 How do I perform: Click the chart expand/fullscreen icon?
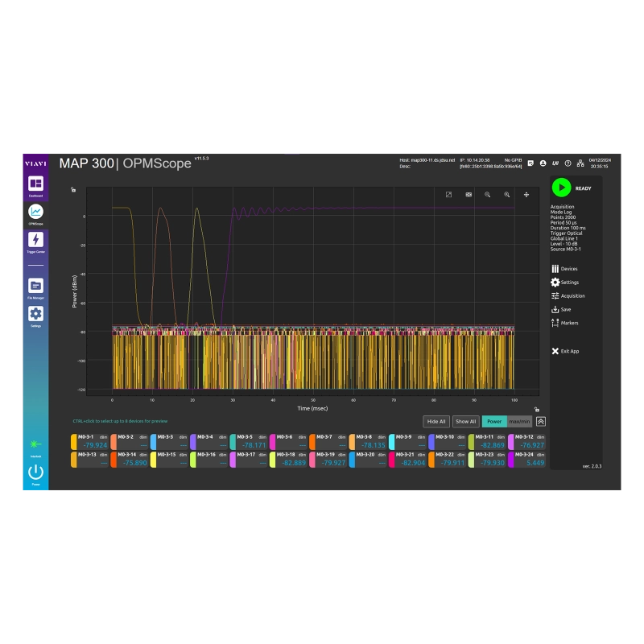pos(448,195)
